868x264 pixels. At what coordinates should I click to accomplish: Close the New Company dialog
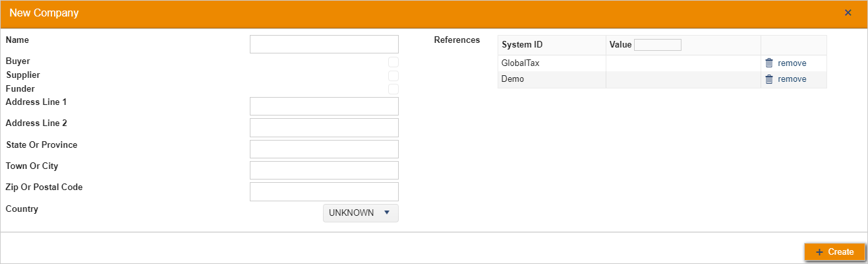click(x=848, y=13)
